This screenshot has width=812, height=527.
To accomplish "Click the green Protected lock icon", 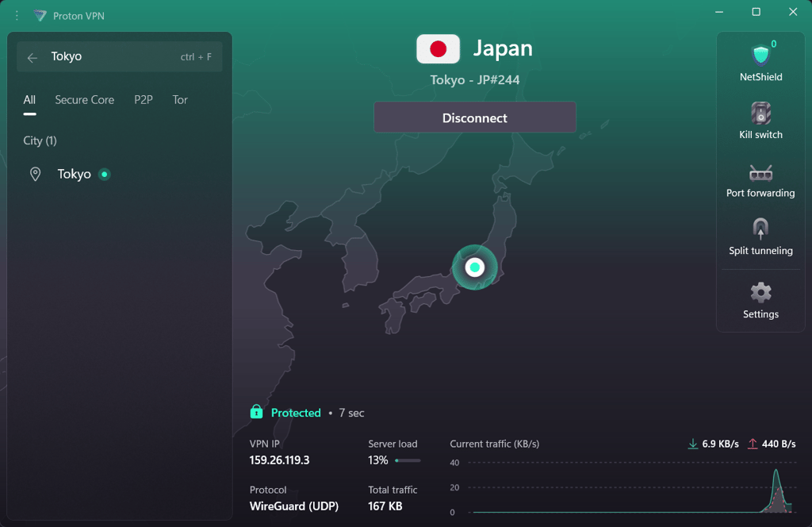I will coord(256,412).
